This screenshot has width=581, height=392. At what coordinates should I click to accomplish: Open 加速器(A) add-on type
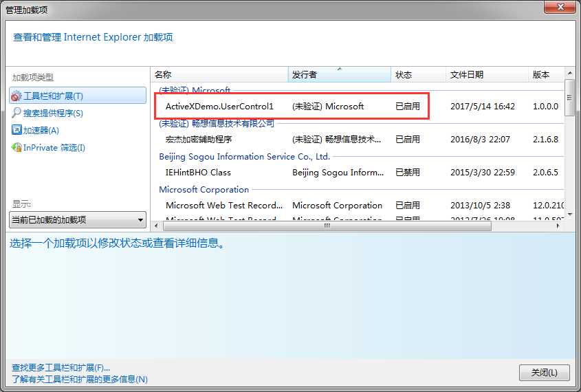pos(41,131)
